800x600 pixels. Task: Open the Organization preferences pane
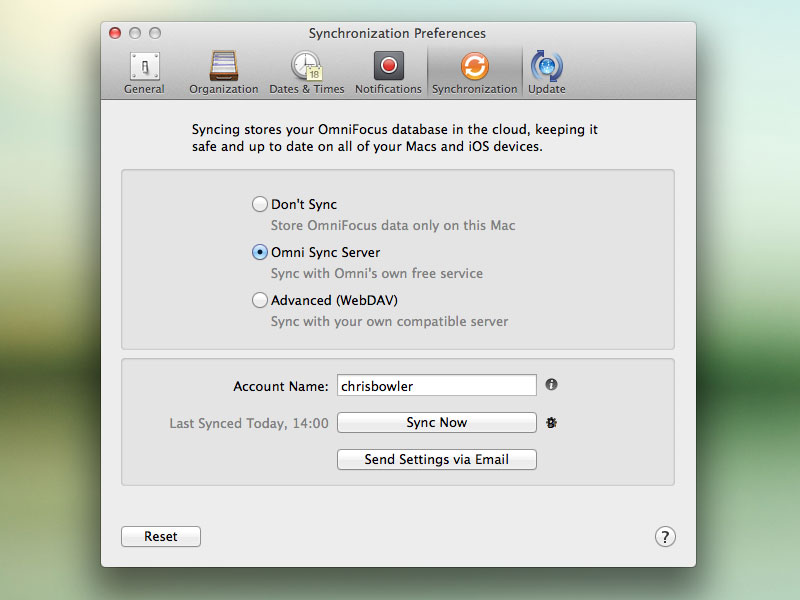click(x=223, y=73)
